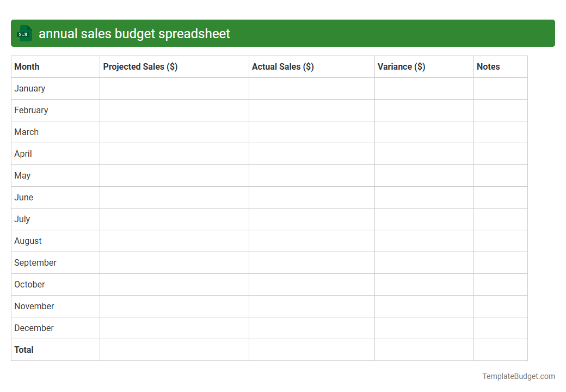Click the green XLS file icon
The width and height of the screenshot is (566, 392).
click(x=24, y=33)
